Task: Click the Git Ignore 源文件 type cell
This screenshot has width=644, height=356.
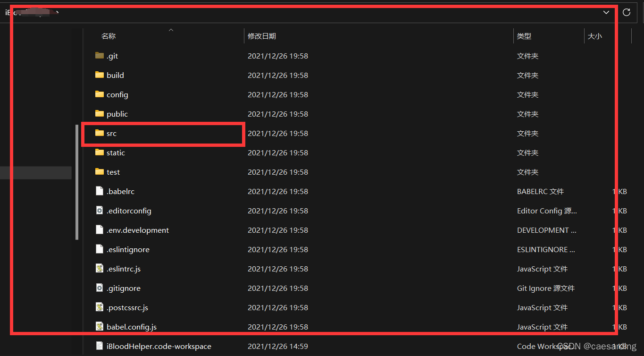Action: click(x=546, y=288)
